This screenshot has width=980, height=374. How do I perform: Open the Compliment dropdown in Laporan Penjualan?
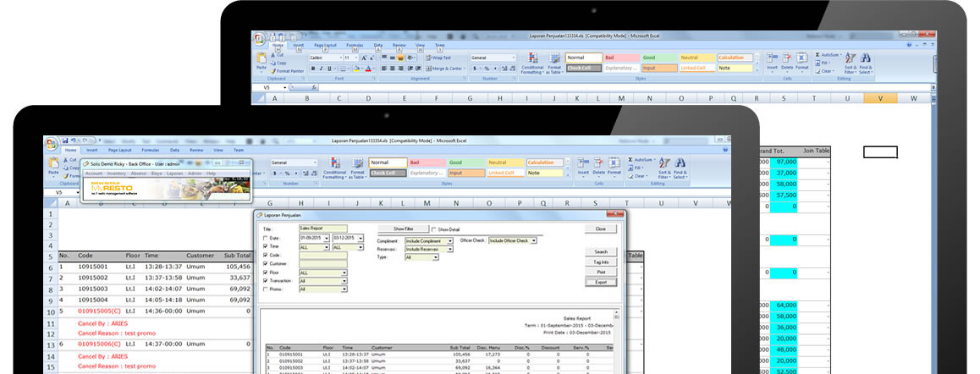(450, 241)
